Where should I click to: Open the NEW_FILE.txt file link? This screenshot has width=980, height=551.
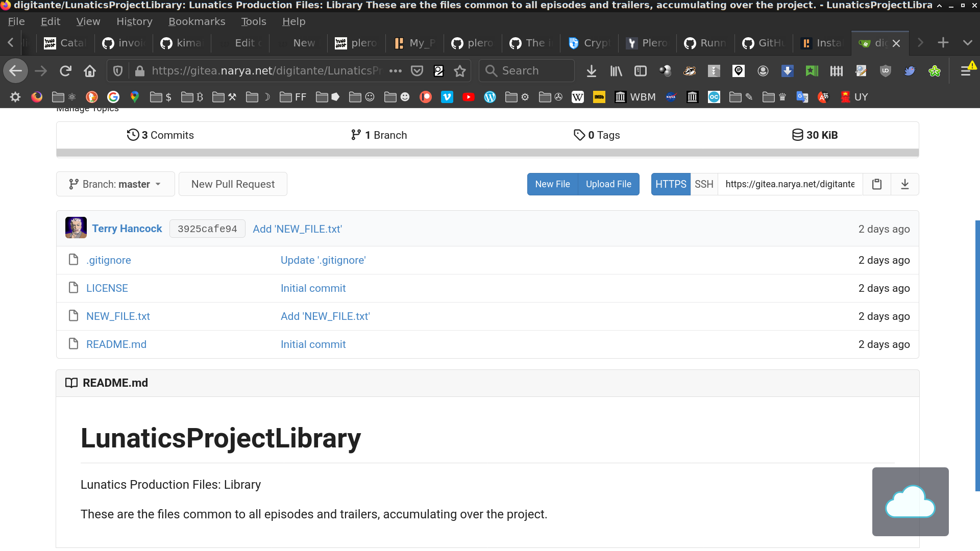click(x=118, y=316)
